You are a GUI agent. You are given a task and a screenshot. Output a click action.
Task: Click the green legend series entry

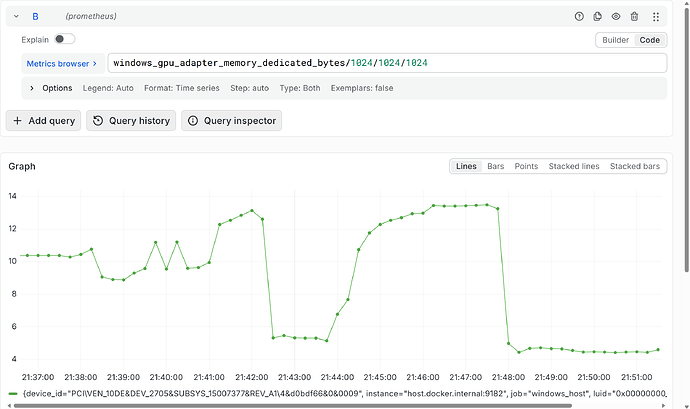[x=338, y=394]
